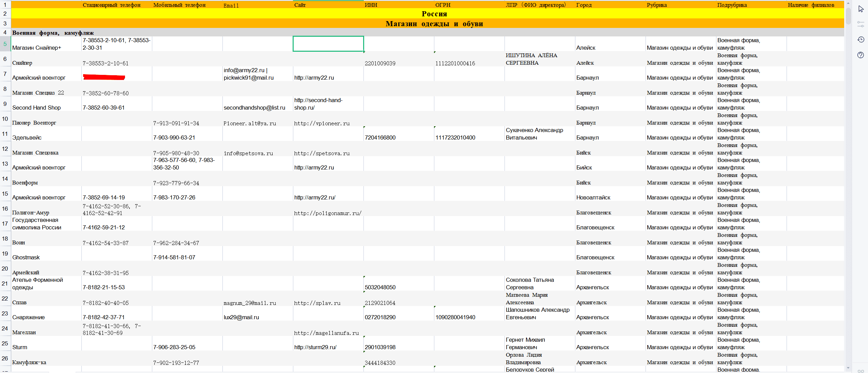Open the http://magellanufa.ru link

point(327,333)
